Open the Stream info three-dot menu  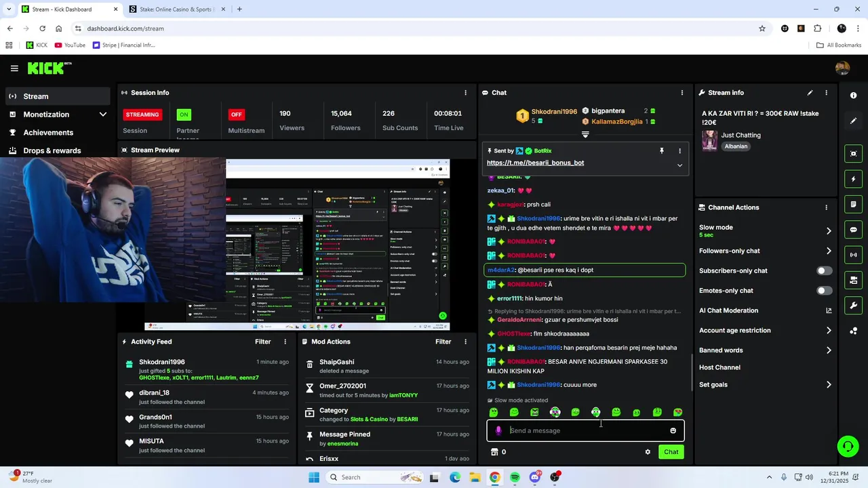click(x=826, y=93)
